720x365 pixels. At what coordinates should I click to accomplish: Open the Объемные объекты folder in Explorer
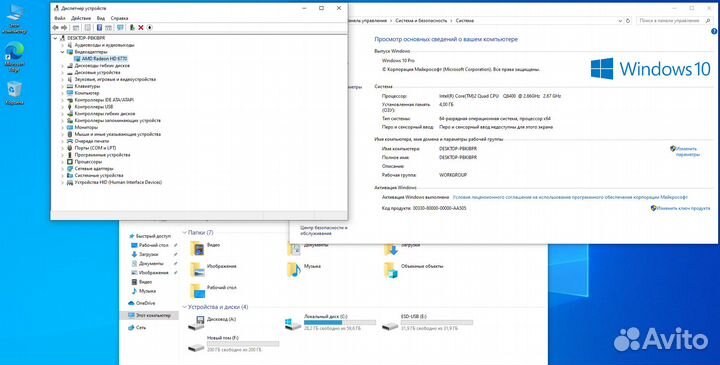[x=414, y=269]
